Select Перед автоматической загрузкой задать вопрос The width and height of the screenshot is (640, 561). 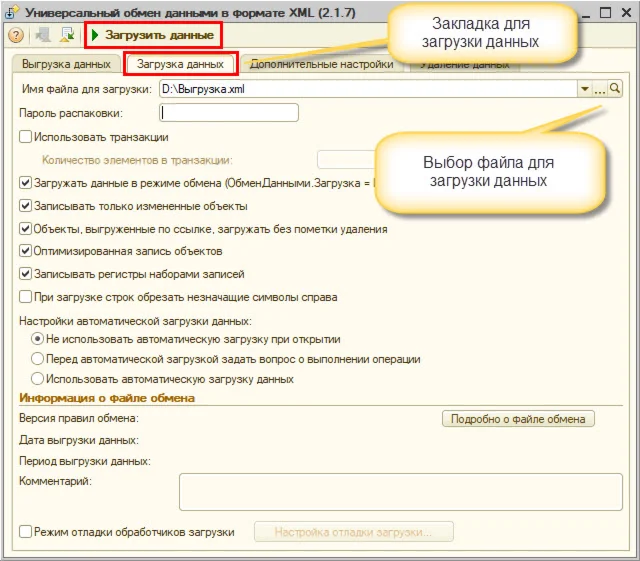pos(37,359)
